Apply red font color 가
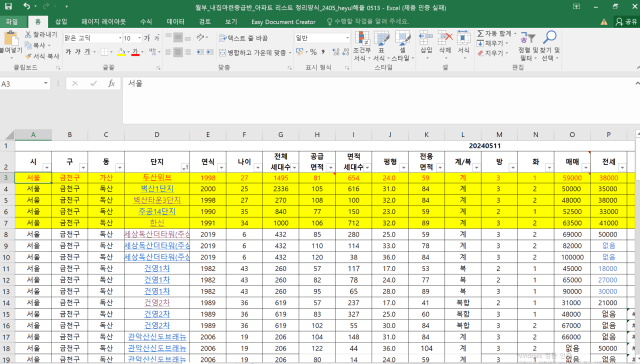This screenshot has width=640, height=364. 135,52
